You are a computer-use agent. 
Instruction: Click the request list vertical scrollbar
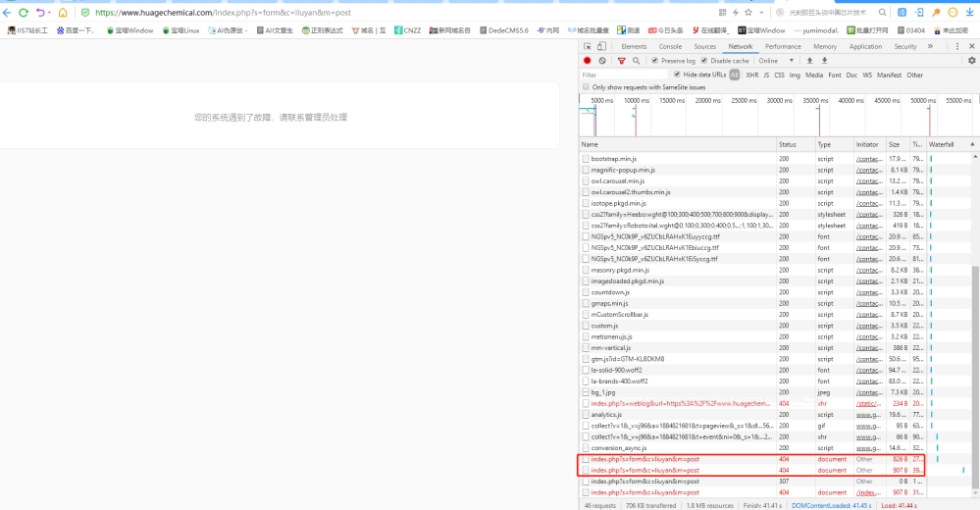(x=976, y=377)
